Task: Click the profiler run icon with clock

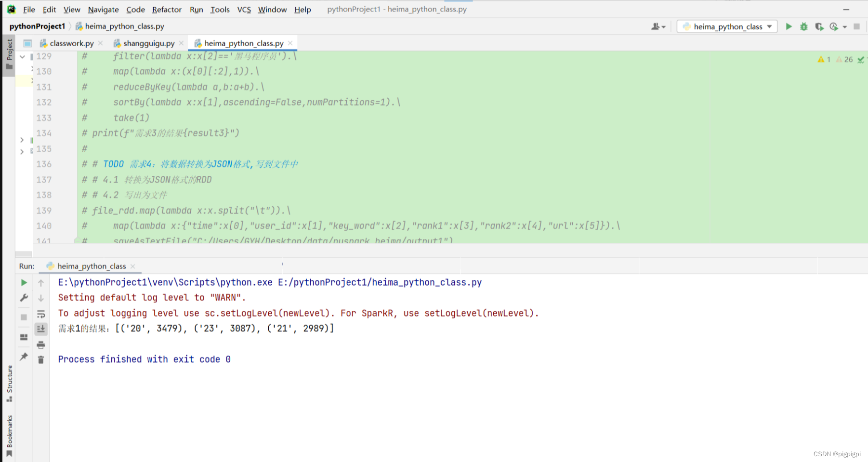Action: click(834, 26)
